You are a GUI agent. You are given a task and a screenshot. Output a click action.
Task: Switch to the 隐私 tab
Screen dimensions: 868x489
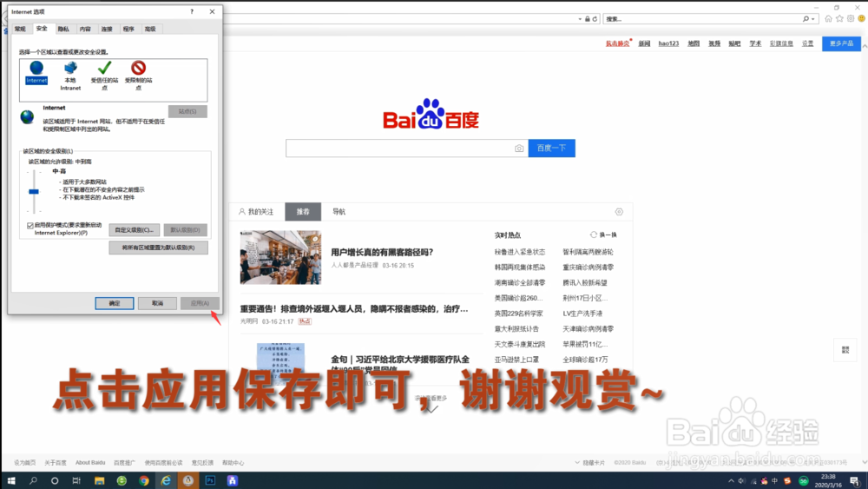coord(63,29)
